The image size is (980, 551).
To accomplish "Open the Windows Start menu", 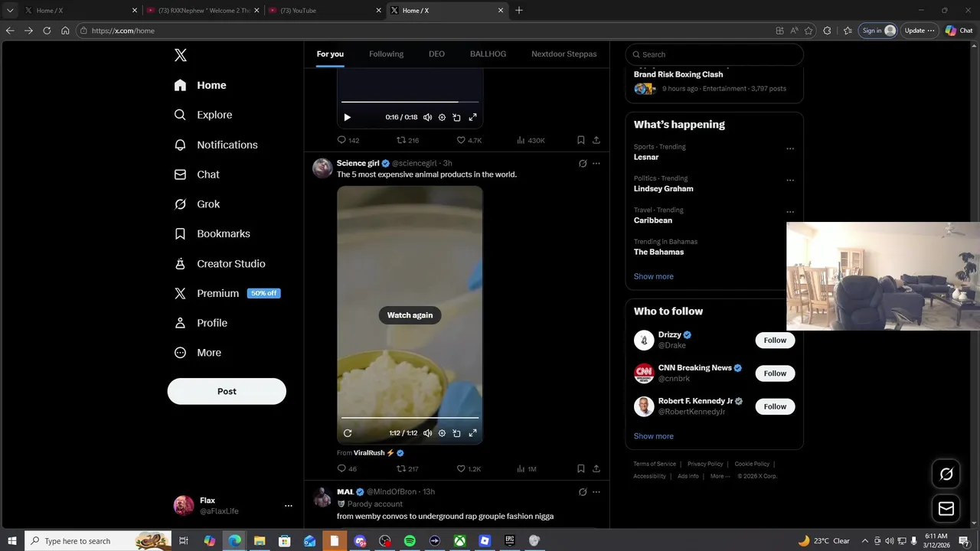I will coord(12,541).
